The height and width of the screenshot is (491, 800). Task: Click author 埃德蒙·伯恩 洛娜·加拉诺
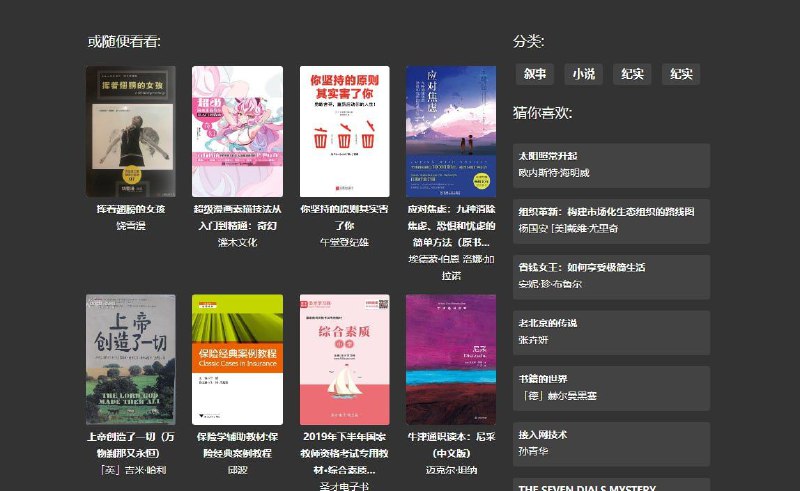[x=451, y=267]
